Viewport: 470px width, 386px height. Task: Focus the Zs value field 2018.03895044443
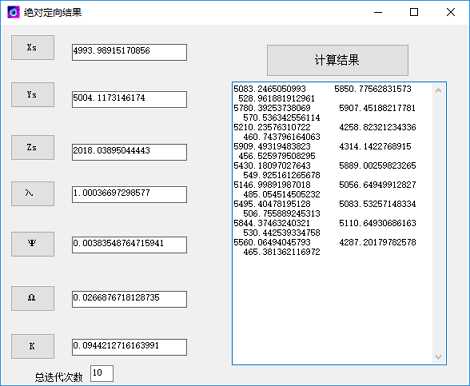pos(129,152)
